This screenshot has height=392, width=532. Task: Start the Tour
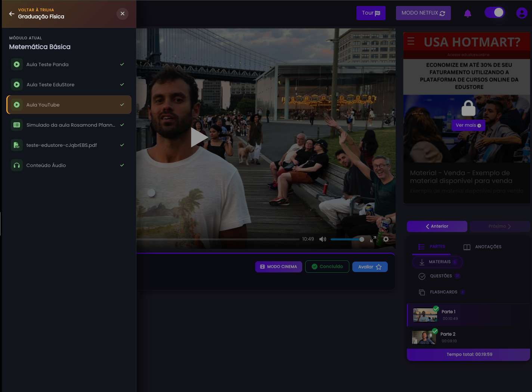click(x=371, y=13)
